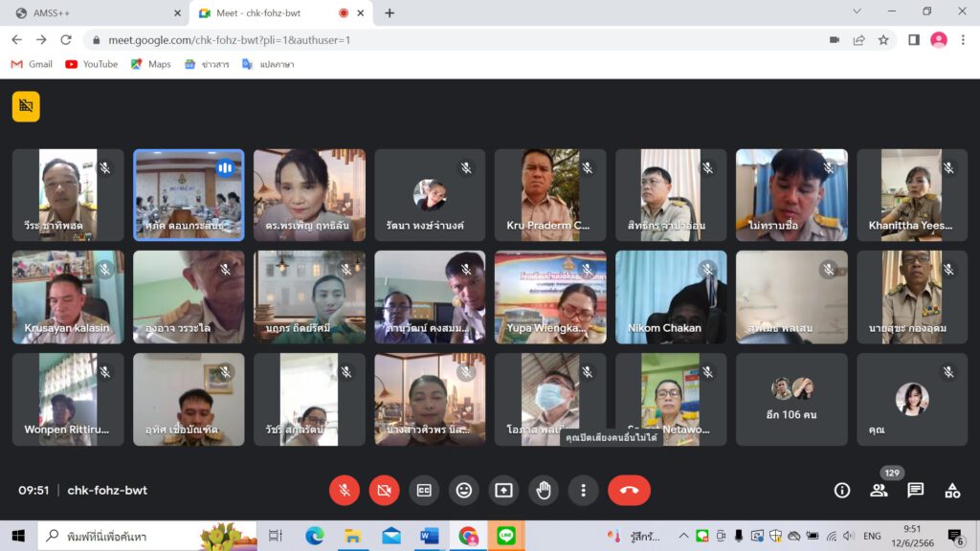Unmute your microphone
Image resolution: width=980 pixels, height=551 pixels.
click(x=345, y=490)
